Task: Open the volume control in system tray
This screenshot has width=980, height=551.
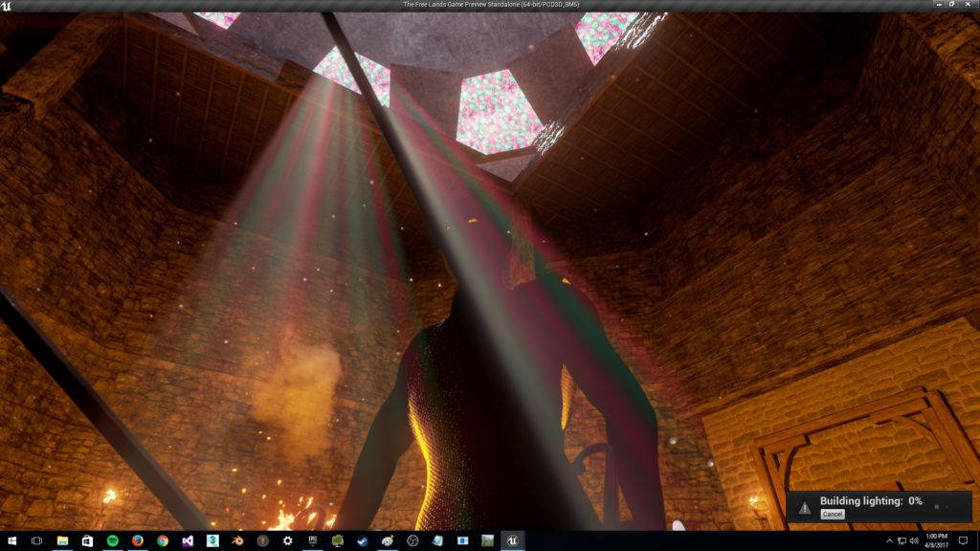Action: click(x=914, y=541)
